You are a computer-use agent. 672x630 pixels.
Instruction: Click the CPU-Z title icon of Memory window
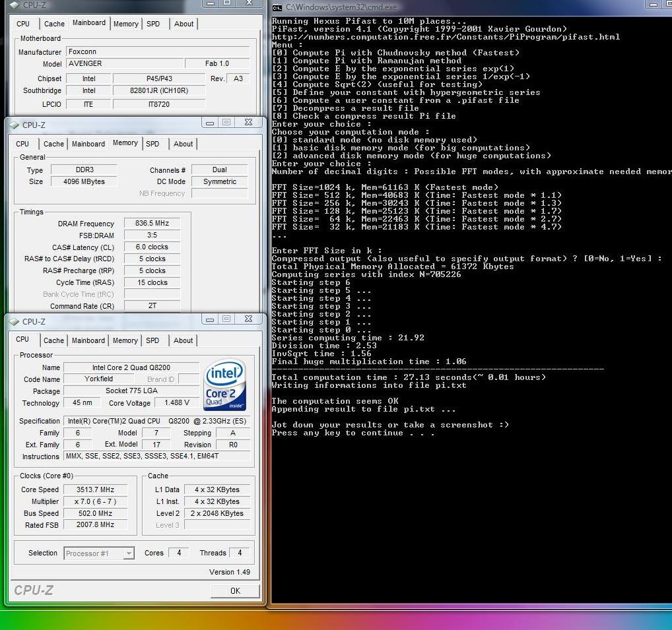click(x=15, y=125)
